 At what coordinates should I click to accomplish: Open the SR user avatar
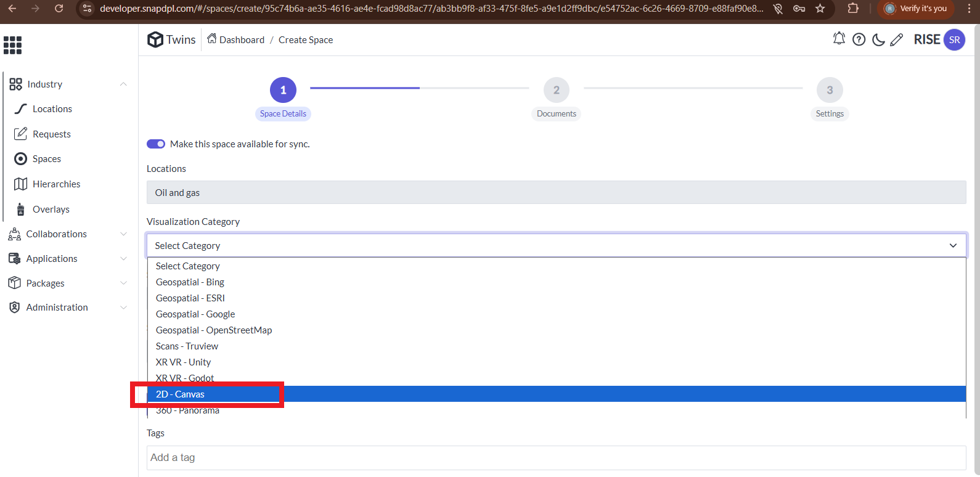[954, 39]
